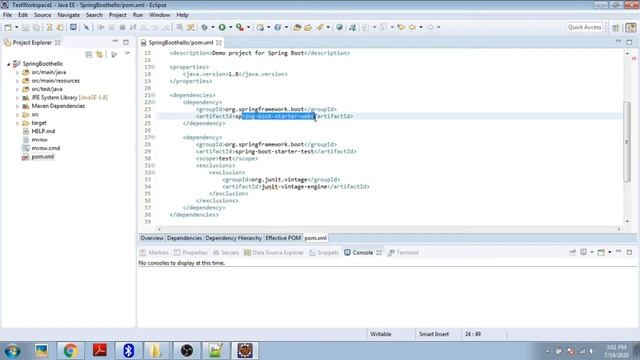Click the Search flashlight toolbar icon
The height and width of the screenshot is (360, 640).
click(x=320, y=27)
